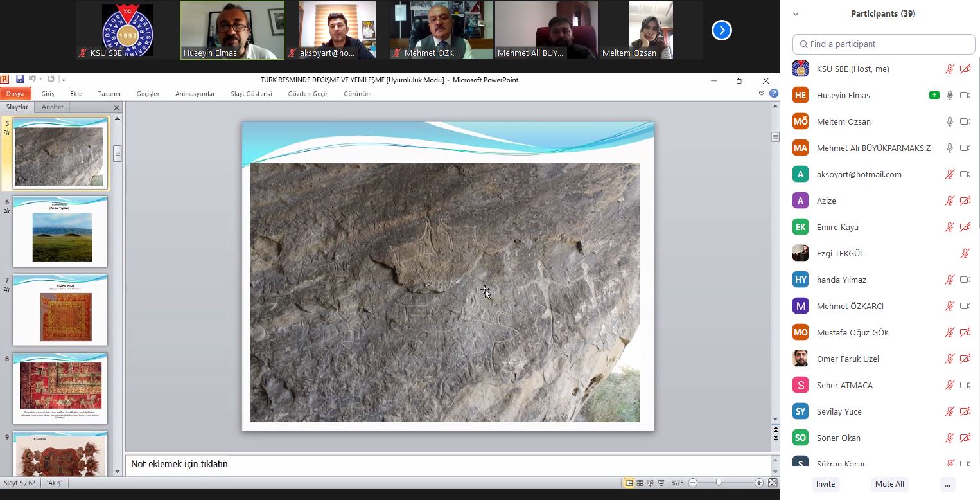
Task: Show next video participants with blue arrow
Action: 722,30
